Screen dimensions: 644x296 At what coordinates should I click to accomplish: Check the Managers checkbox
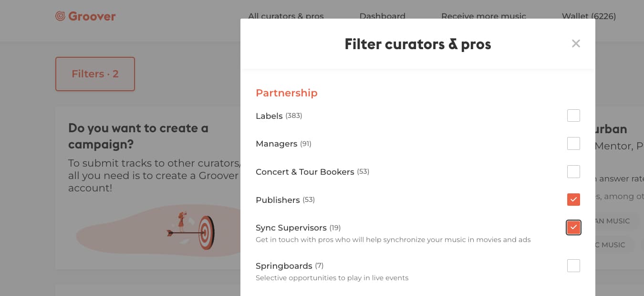(573, 144)
